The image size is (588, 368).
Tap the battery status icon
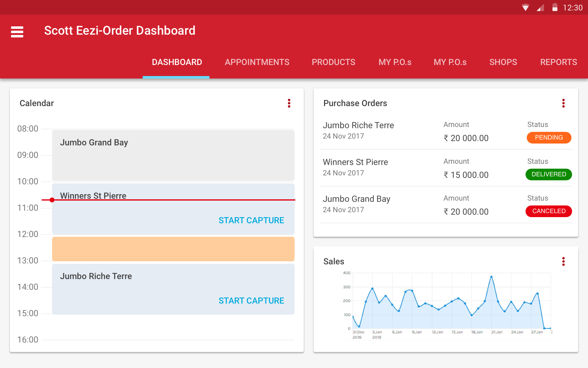coord(555,7)
